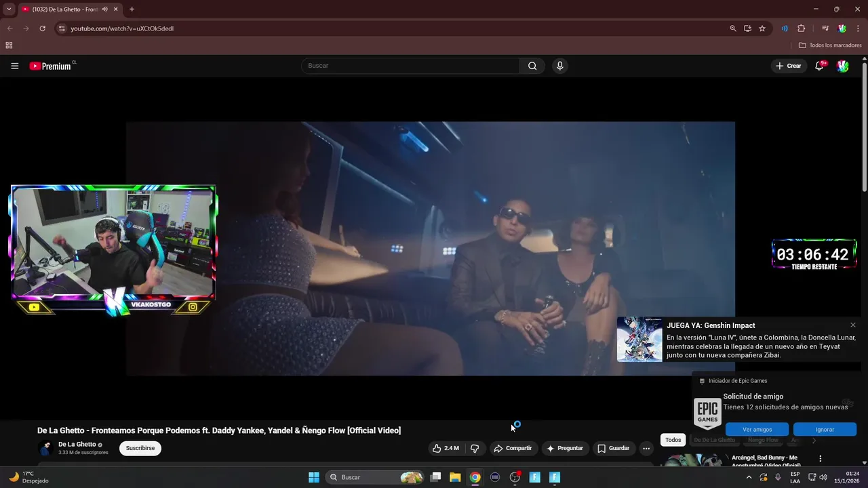Like the video (2.4 M)
This screenshot has height=488, width=868.
coord(446,448)
